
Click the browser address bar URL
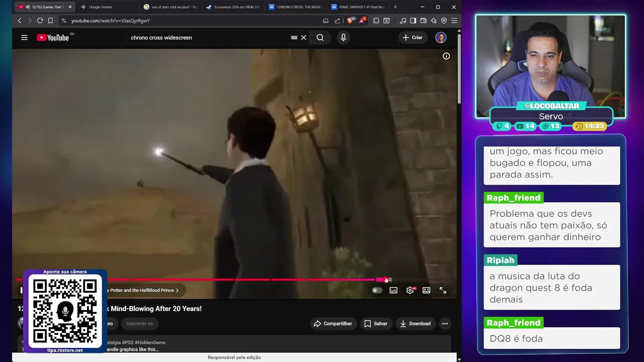tap(111, 21)
